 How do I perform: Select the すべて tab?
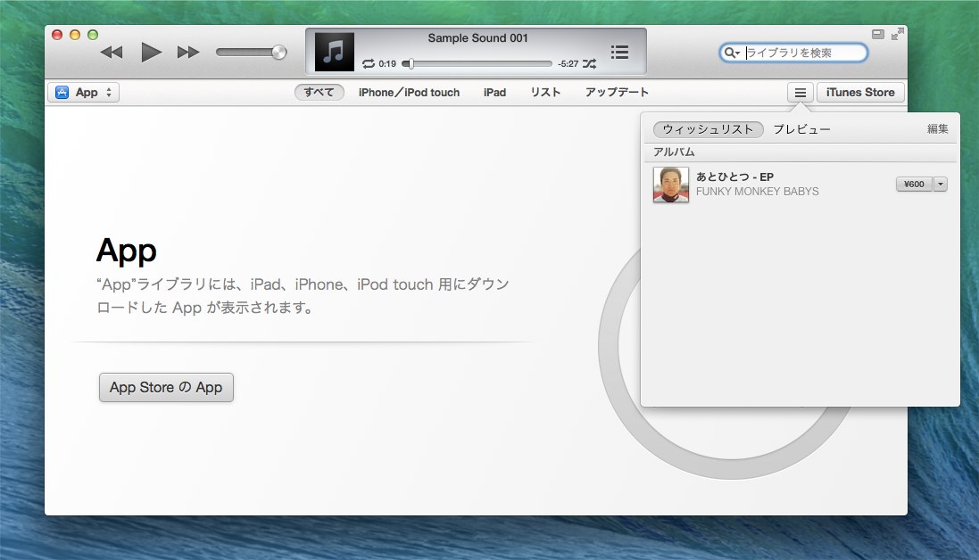click(x=319, y=93)
